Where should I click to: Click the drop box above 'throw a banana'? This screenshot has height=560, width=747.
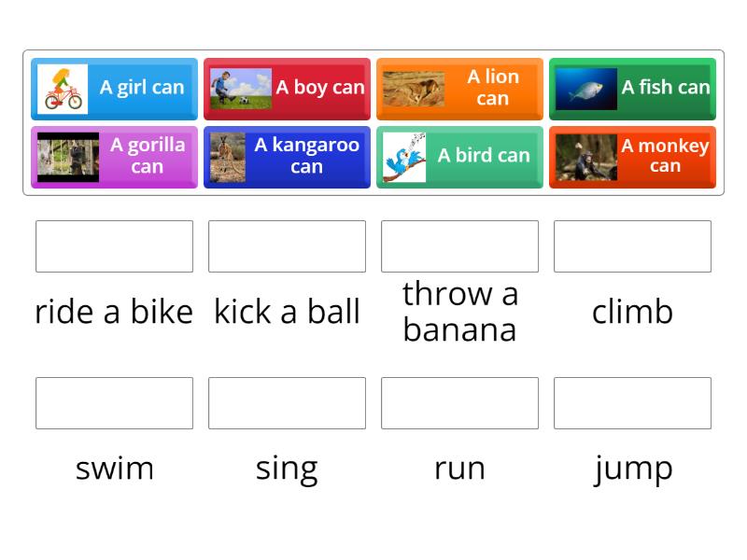point(459,246)
